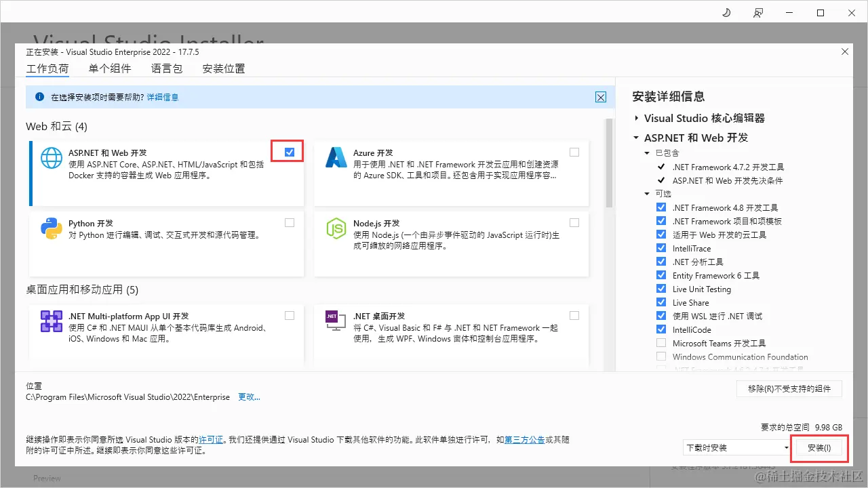Click the '9.98 GB' total space value

click(x=829, y=428)
